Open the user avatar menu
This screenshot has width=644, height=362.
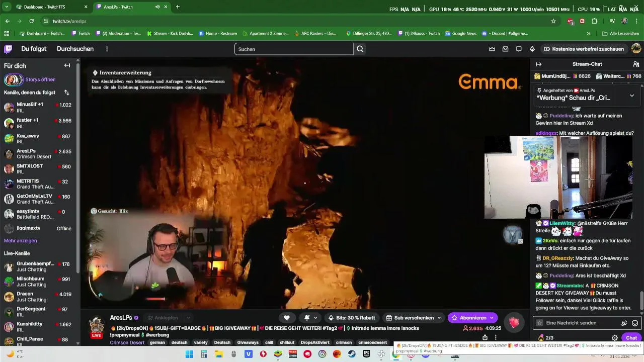pyautogui.click(x=636, y=49)
